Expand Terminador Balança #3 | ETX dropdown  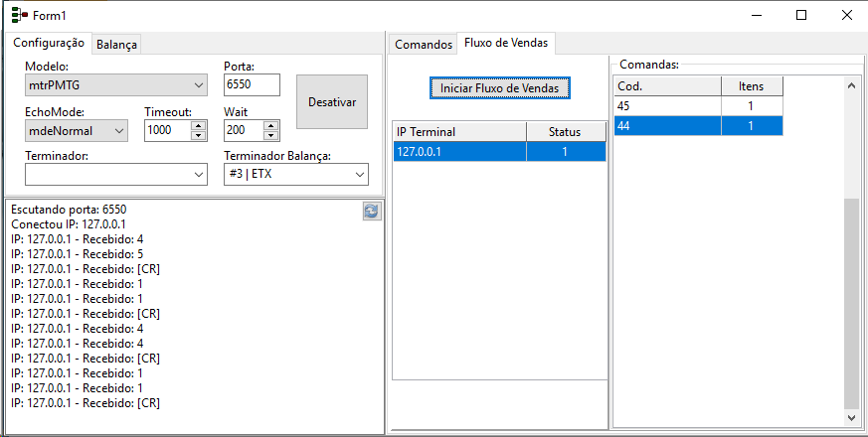click(x=296, y=174)
